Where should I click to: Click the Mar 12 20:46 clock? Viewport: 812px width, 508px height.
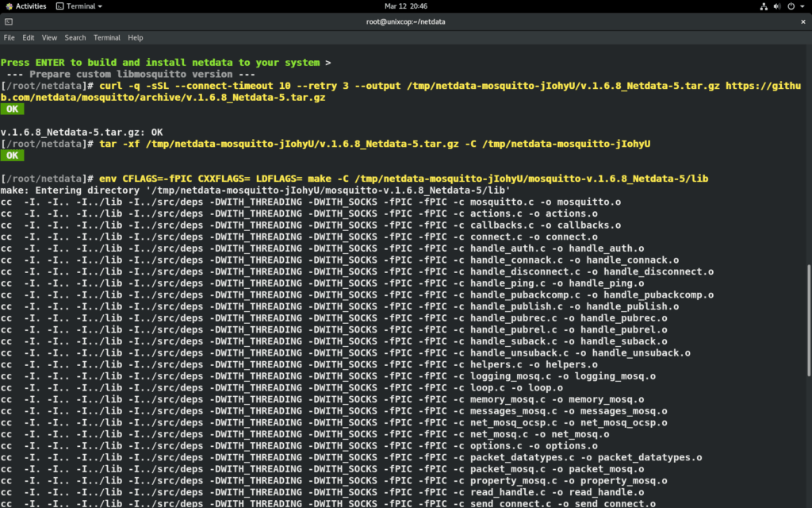(x=405, y=6)
